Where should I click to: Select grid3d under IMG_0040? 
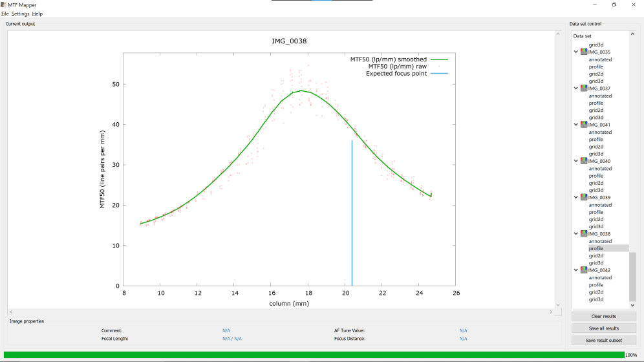(x=596, y=191)
